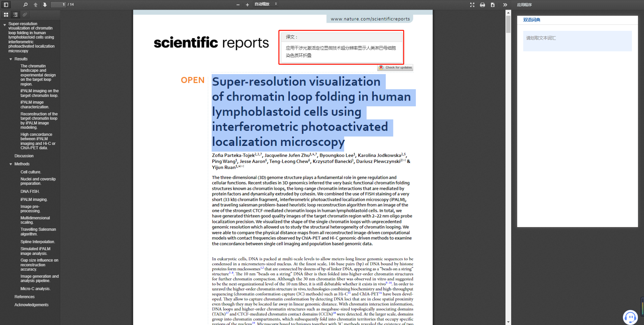Screen dimensions: 644x325
Task: Open 'Nuclei and coverslip preparation' entry
Action: [x=38, y=181]
